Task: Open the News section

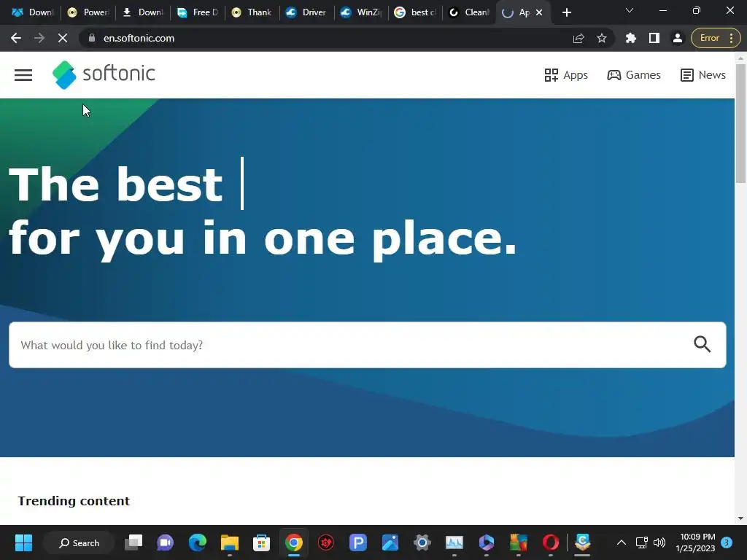Action: click(703, 75)
